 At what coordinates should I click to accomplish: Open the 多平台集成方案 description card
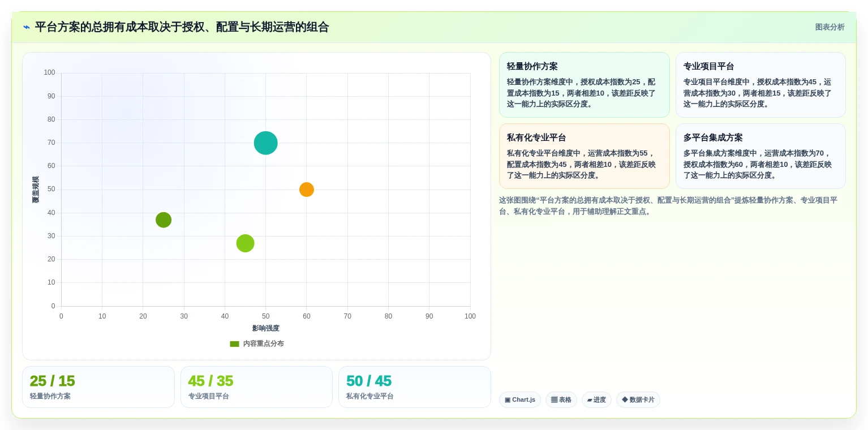760,156
